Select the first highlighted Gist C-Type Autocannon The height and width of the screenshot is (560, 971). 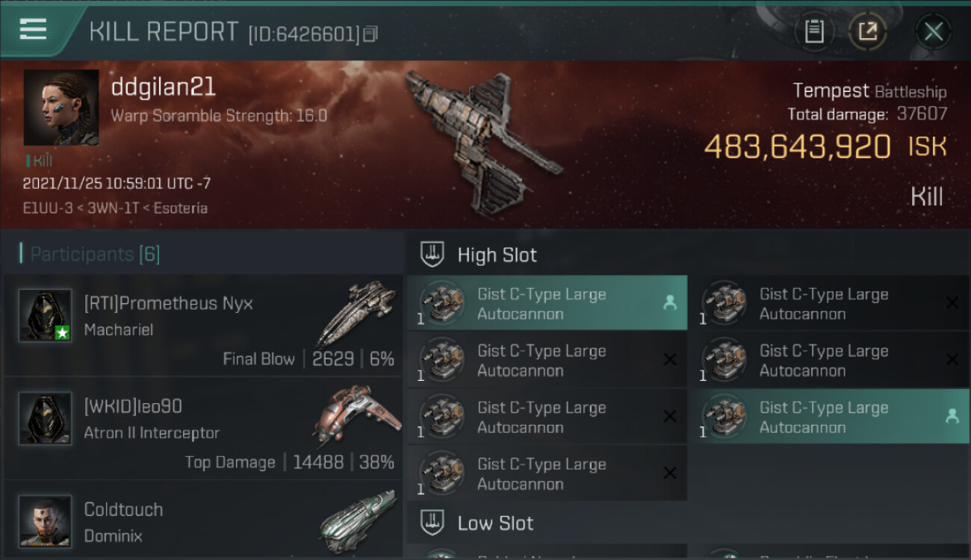547,303
